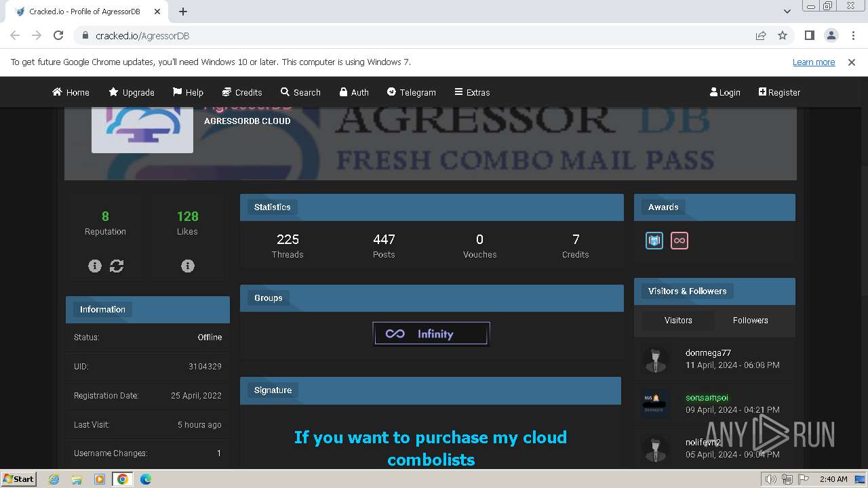This screenshot has width=868, height=488.
Task: Open the Upgrade menu item
Action: tap(132, 92)
